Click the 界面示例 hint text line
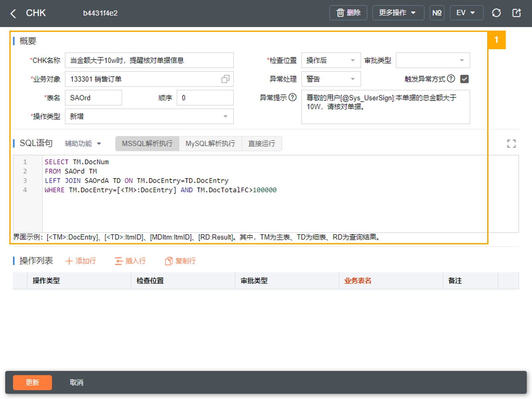This screenshot has height=399, width=532. pyautogui.click(x=197, y=237)
